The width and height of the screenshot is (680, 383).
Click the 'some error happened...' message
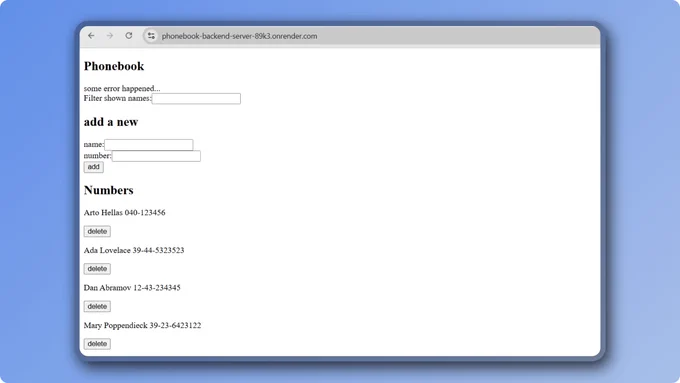pos(122,88)
